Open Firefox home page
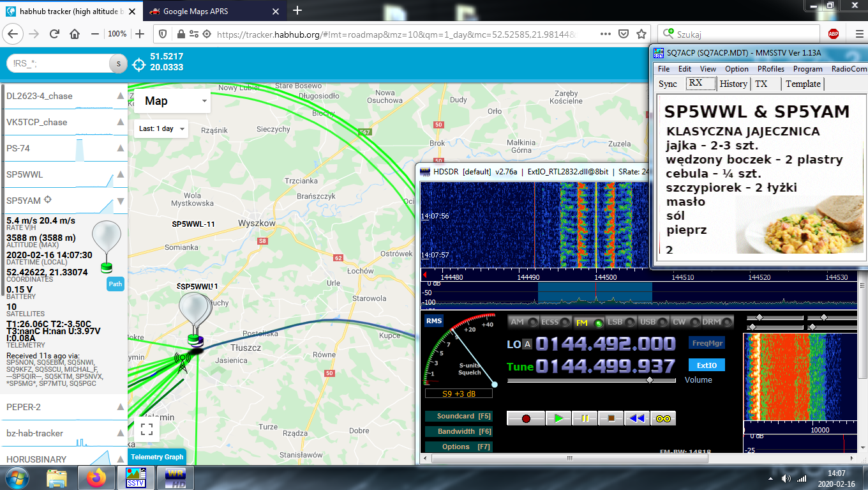The height and width of the screenshot is (490, 868). (x=75, y=34)
